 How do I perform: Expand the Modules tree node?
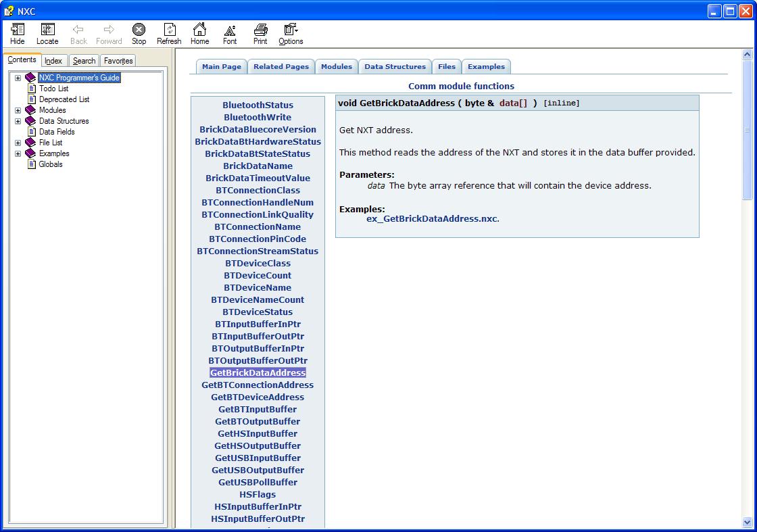18,110
